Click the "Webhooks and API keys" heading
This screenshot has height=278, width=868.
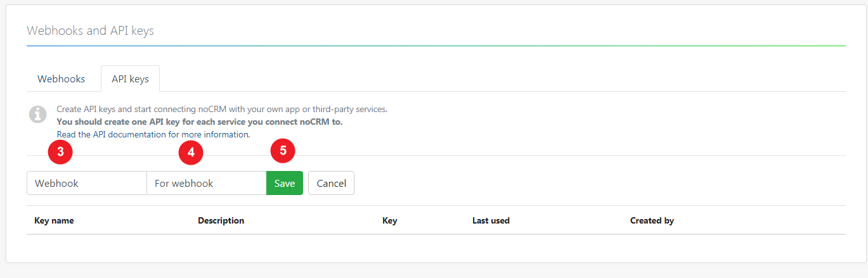pyautogui.click(x=90, y=30)
